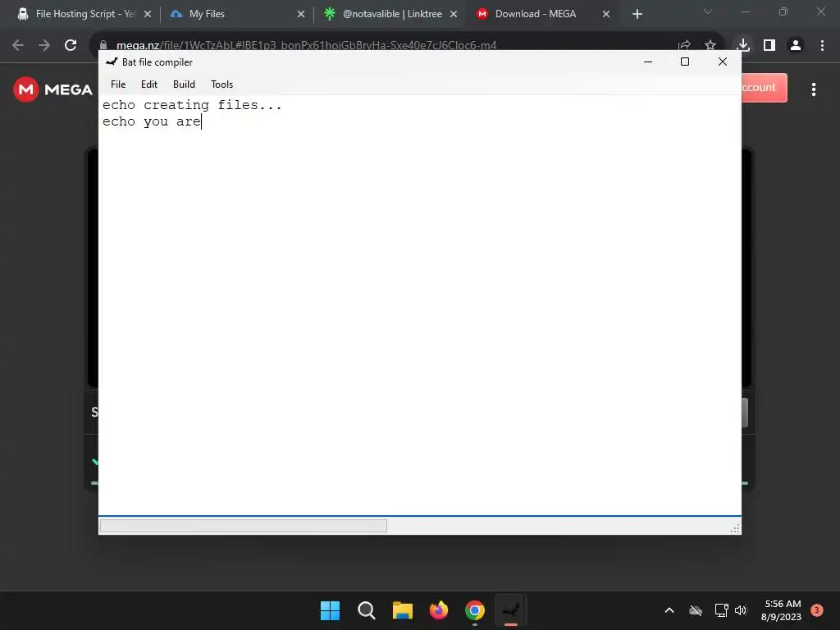The image size is (840, 630).
Task: Close the File Hosting Script tab
Action: click(148, 15)
